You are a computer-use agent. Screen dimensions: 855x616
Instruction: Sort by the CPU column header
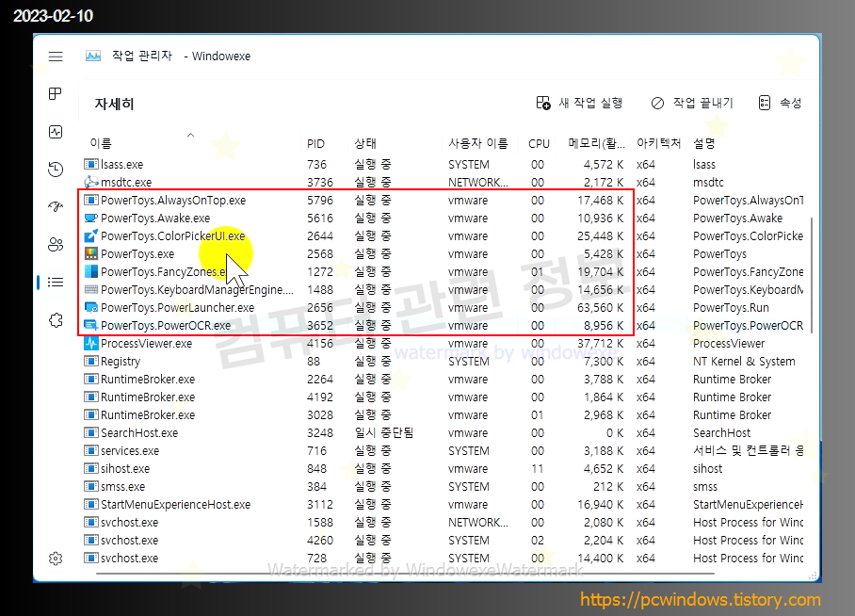tap(539, 143)
